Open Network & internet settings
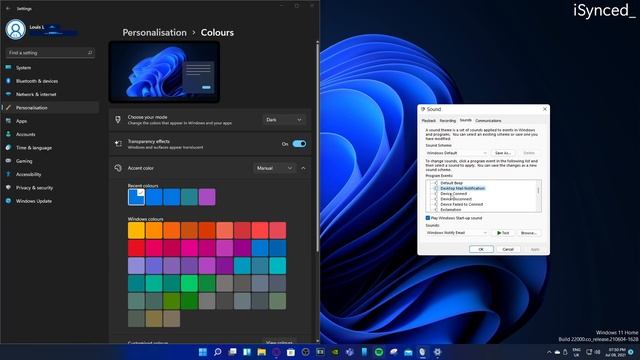The width and height of the screenshot is (640, 360). 50,94
